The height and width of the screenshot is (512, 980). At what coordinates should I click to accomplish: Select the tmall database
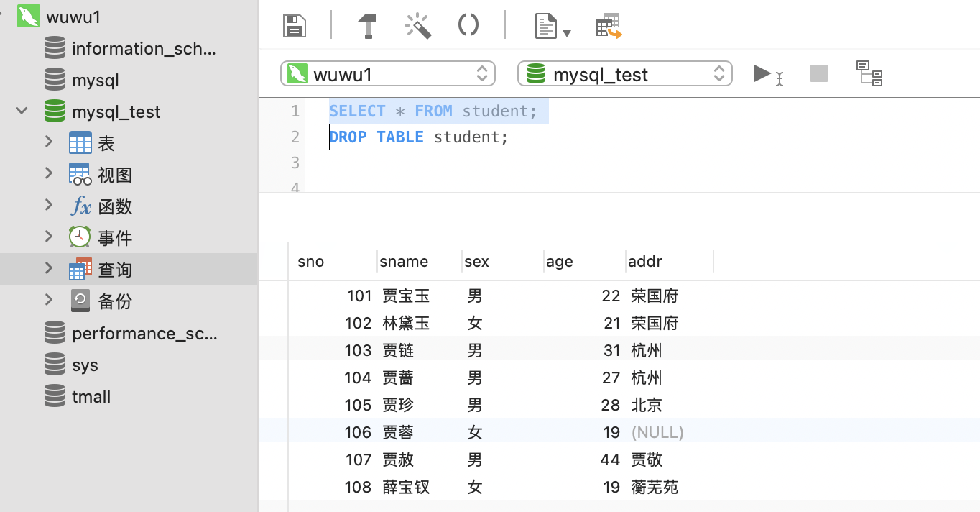click(91, 397)
